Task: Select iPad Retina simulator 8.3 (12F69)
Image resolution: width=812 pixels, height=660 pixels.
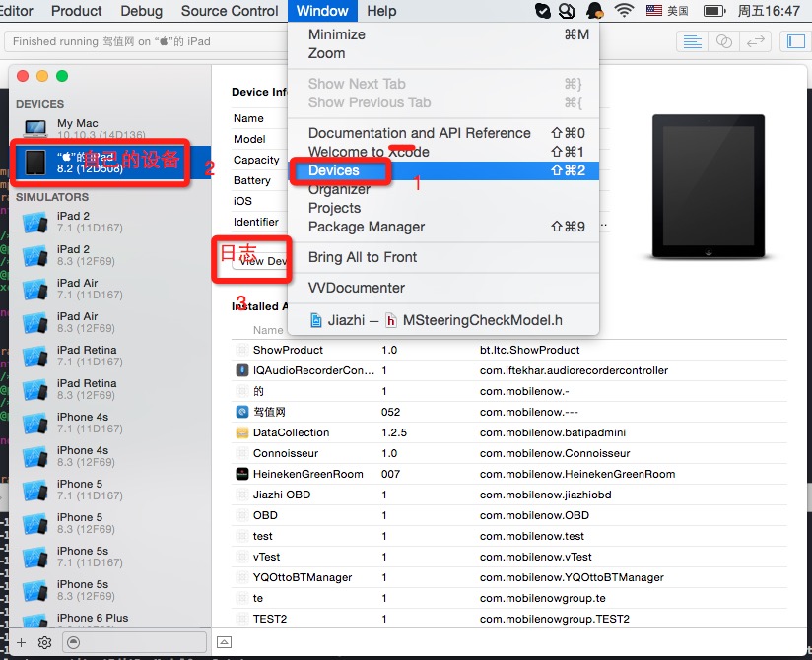Action: (110, 389)
